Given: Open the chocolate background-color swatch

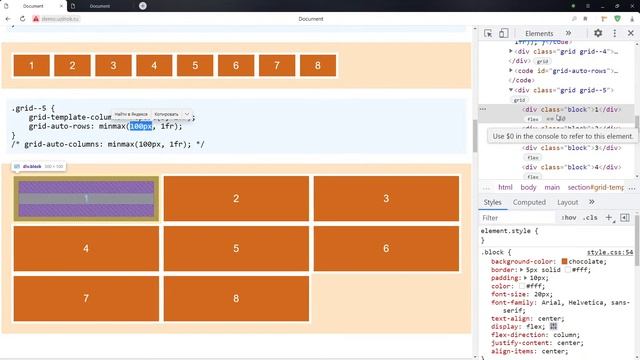Looking at the screenshot, I should point(564,261).
